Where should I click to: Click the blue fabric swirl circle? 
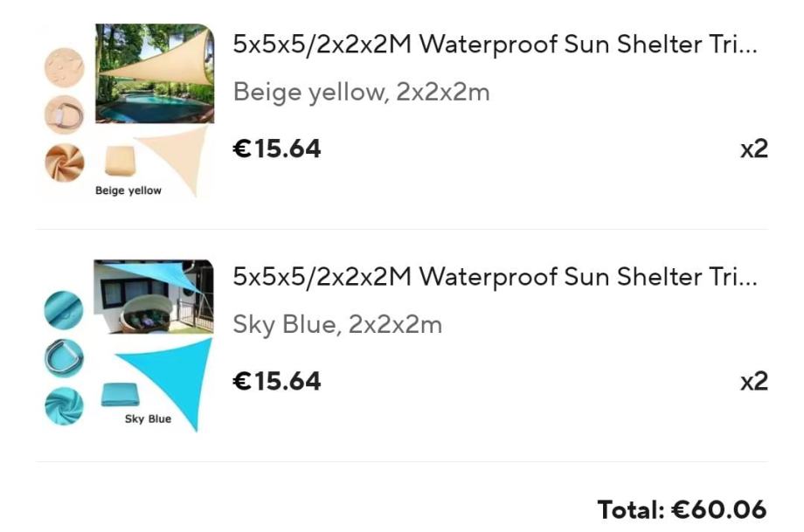[64, 405]
